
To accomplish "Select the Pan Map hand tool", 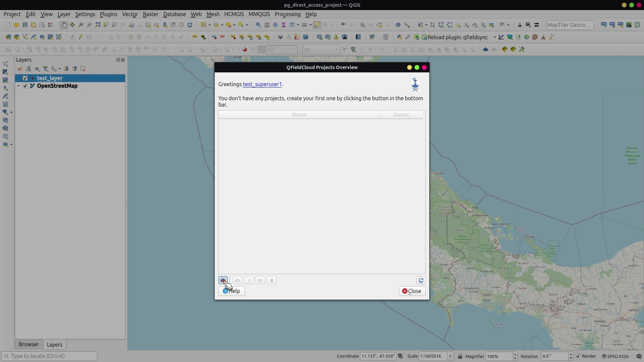I will 64,25.
